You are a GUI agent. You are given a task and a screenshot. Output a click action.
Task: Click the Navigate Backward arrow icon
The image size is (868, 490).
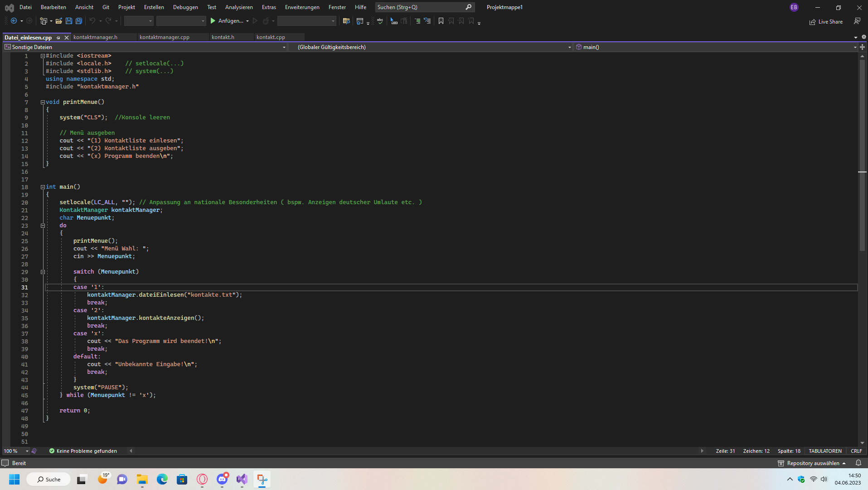coord(14,21)
